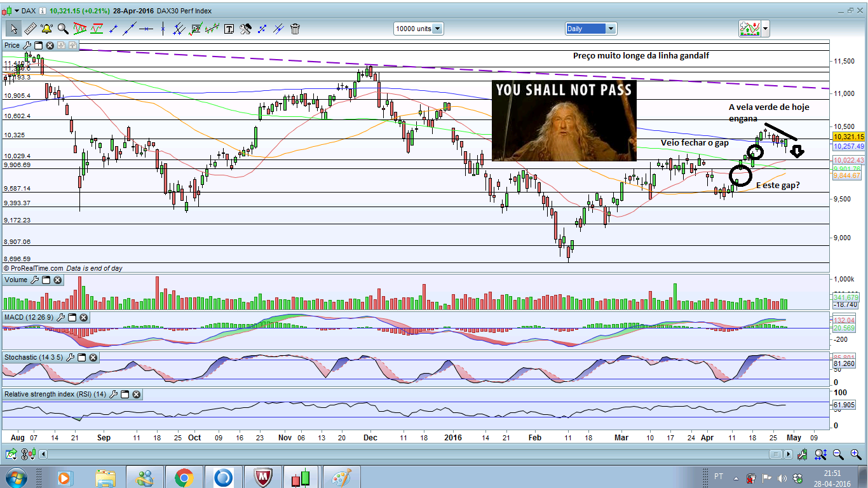Open Price panel wrench settings

tap(27, 45)
